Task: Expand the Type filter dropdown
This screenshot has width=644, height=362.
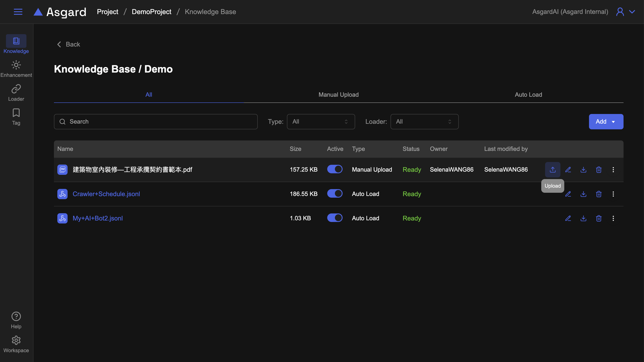Action: (x=320, y=121)
